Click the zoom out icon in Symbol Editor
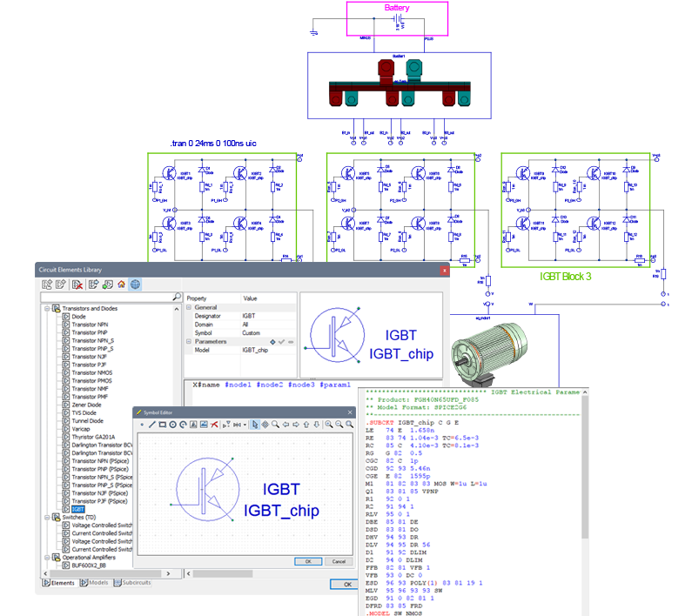This screenshot has height=616, width=692. 339,425
